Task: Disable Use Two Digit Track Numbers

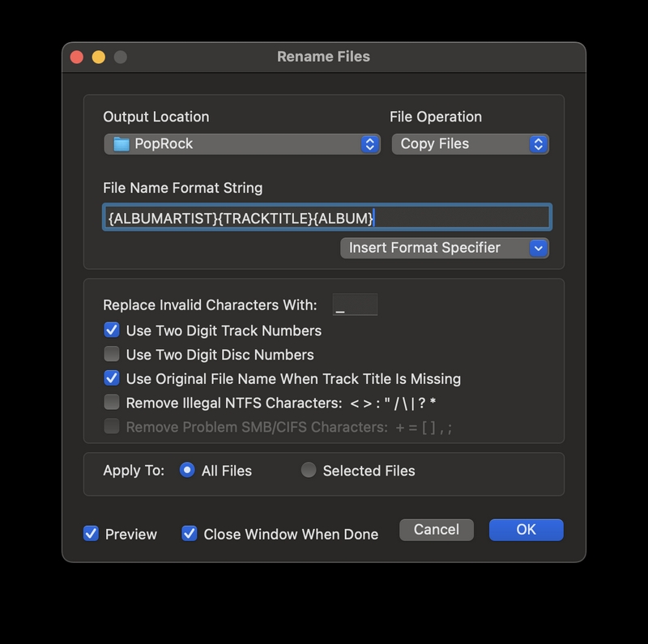Action: pos(112,331)
